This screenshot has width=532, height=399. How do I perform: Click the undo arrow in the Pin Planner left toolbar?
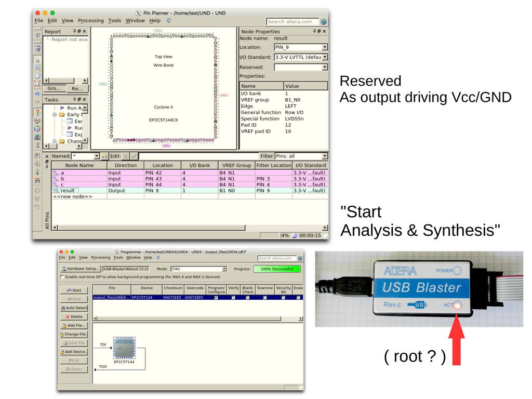pos(37,94)
